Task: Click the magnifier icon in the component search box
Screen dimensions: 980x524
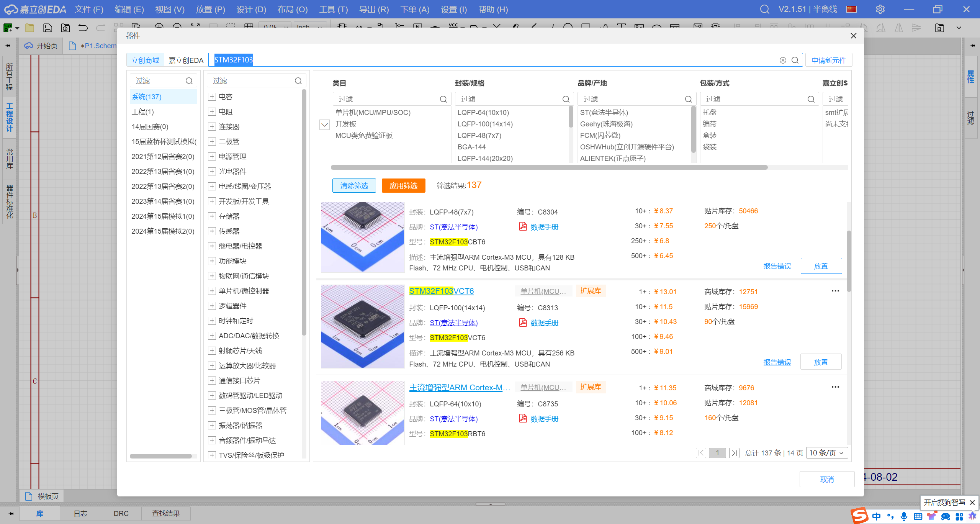Action: point(795,60)
